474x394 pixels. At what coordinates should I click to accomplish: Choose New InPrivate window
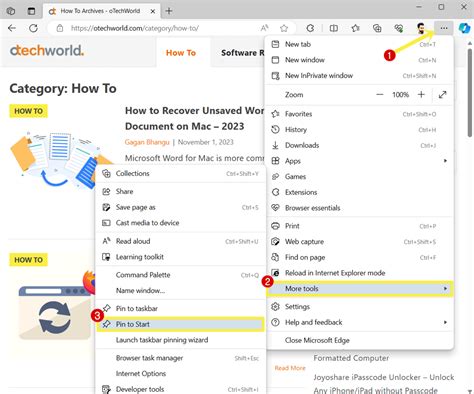coord(359,76)
